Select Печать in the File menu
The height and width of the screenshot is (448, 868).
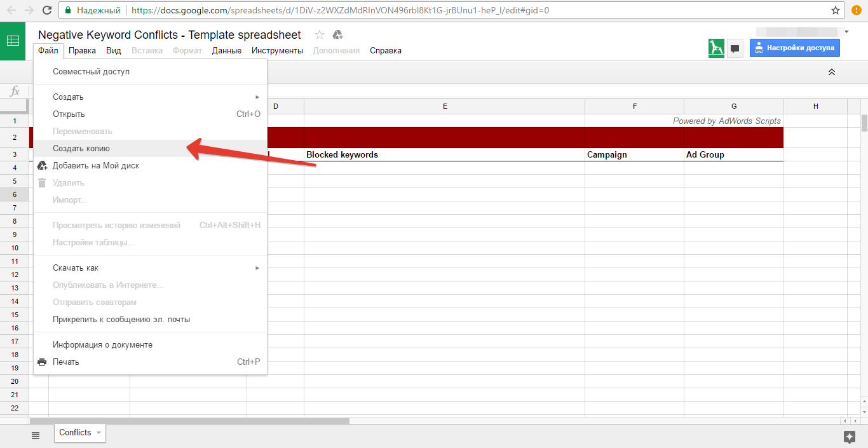(x=66, y=362)
